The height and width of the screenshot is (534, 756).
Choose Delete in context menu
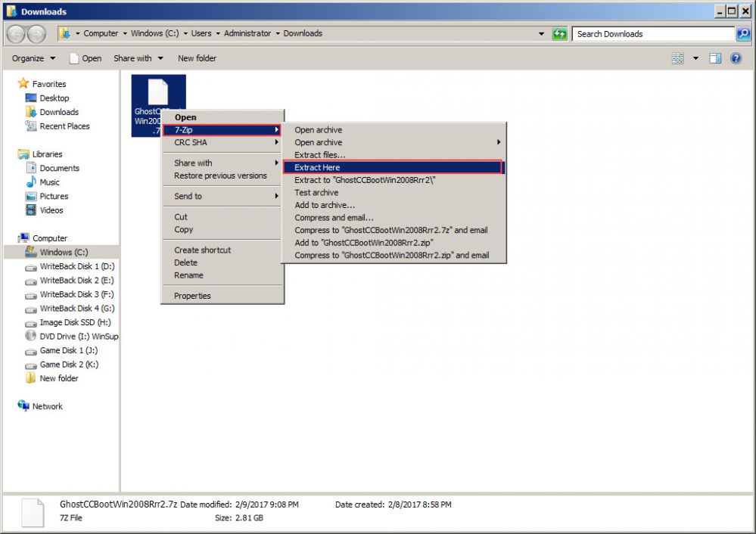click(x=222, y=262)
